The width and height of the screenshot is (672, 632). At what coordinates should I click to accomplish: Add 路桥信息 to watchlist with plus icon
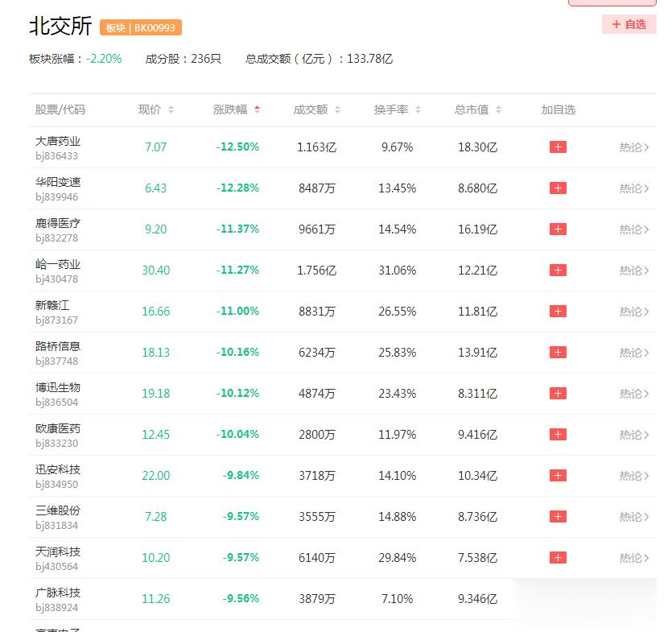pos(558,353)
